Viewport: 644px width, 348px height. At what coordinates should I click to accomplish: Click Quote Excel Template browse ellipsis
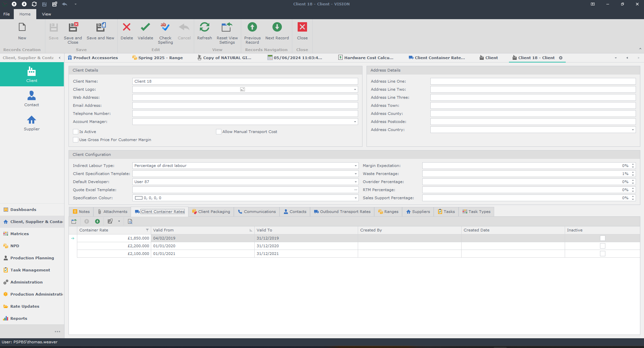click(355, 190)
